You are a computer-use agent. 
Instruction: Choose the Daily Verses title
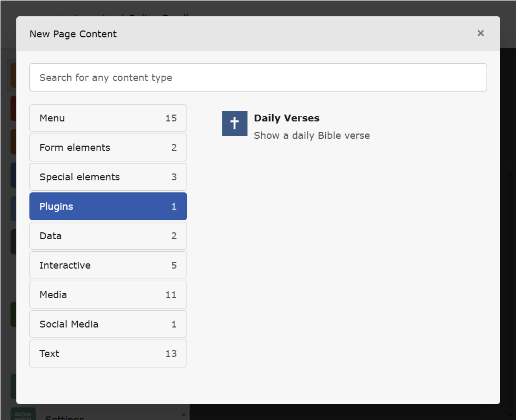point(286,118)
